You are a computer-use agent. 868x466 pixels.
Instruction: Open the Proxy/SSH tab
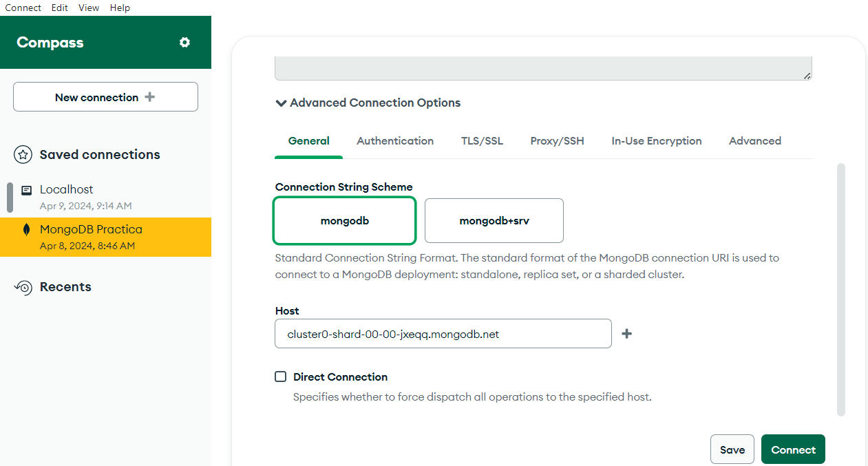pos(557,141)
